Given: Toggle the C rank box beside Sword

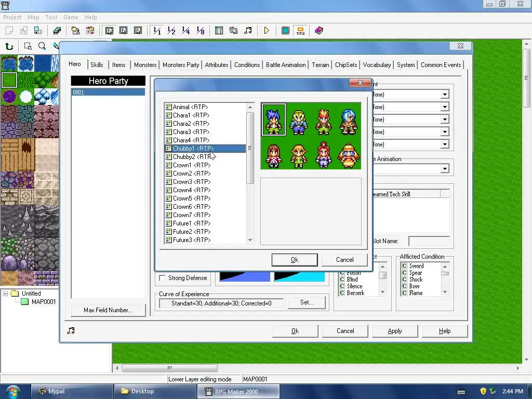Looking at the screenshot, I should pyautogui.click(x=404, y=265).
